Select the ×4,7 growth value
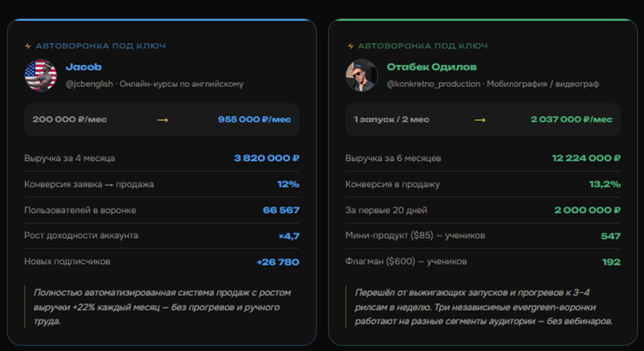Image resolution: width=644 pixels, height=351 pixels. pos(288,236)
